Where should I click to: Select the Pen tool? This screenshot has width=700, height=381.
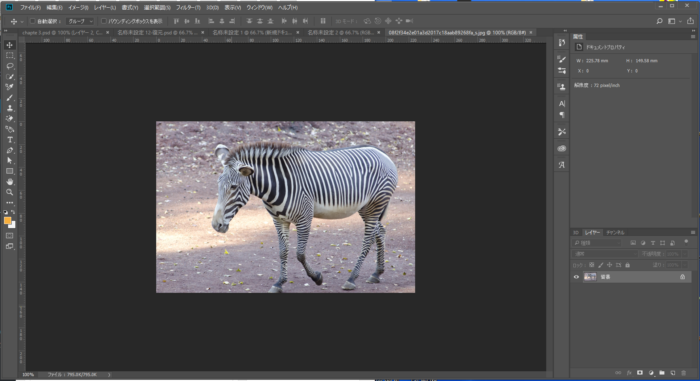9,151
